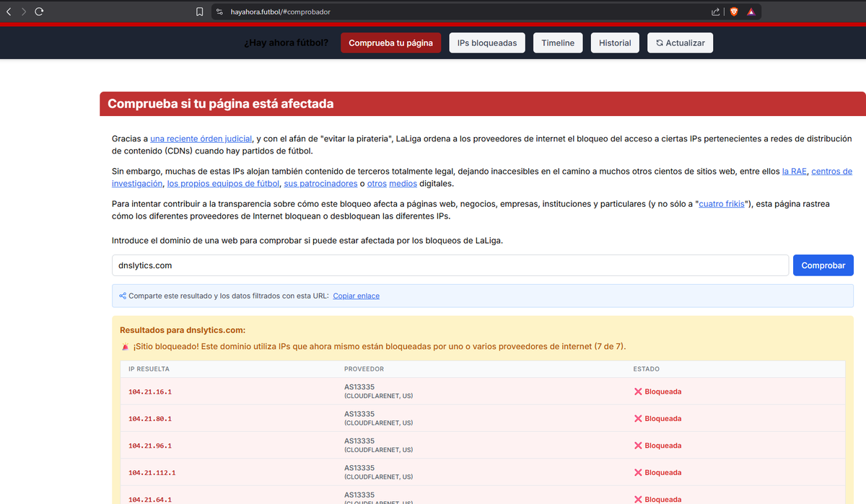Open 'los propios equipos de fútbol' link

pos(223,184)
